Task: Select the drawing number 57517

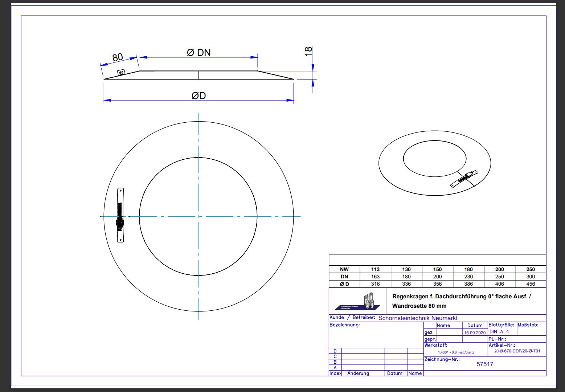Action: click(484, 364)
